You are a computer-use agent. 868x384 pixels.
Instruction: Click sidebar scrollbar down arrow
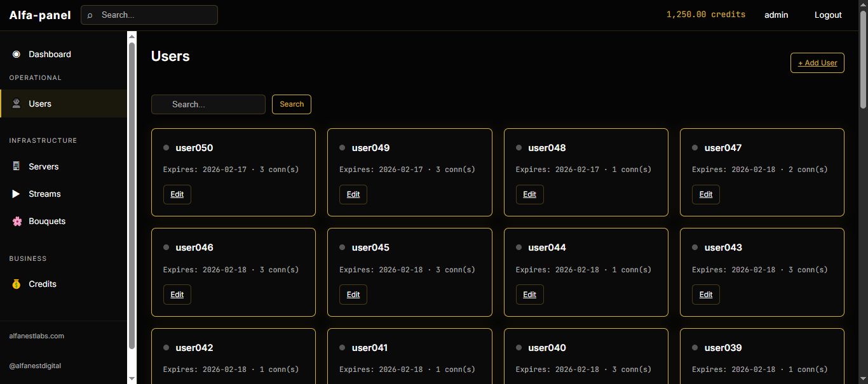pos(132,379)
